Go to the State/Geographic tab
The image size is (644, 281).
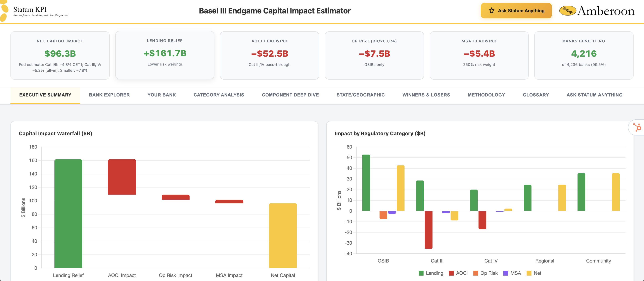click(x=360, y=95)
